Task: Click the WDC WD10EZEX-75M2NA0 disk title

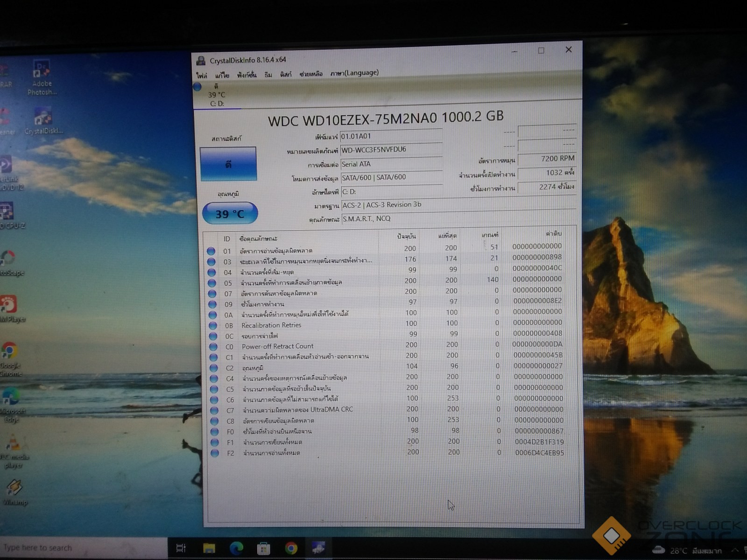Action: 386,119
